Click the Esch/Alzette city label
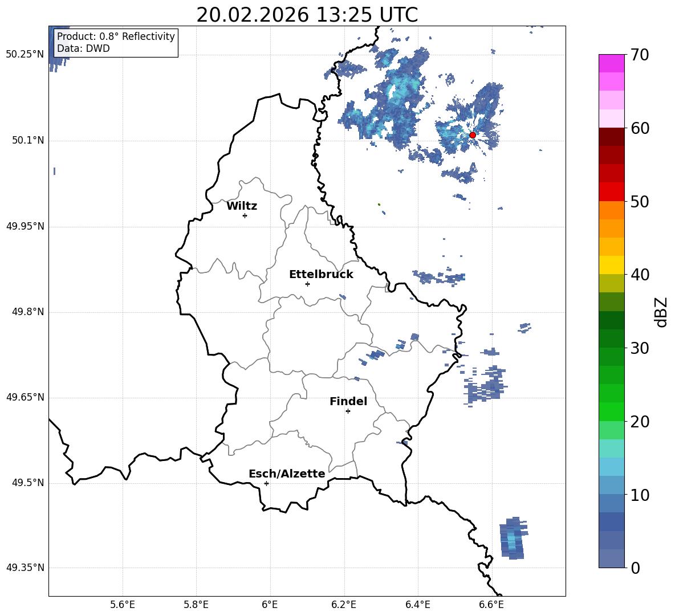The height and width of the screenshot is (616, 675). 287,474
